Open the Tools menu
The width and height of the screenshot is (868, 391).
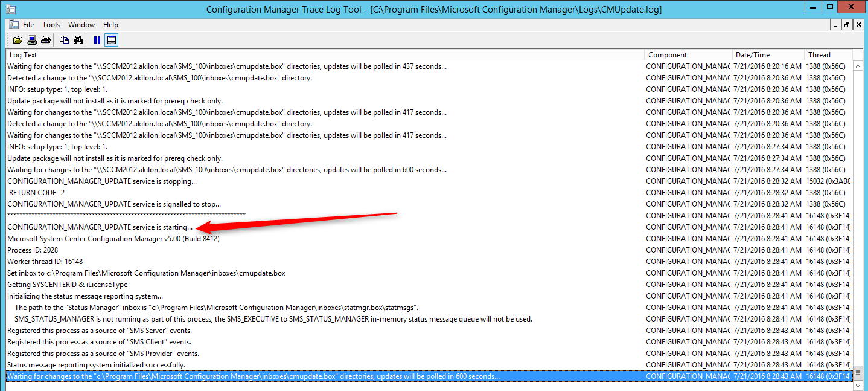(x=51, y=25)
